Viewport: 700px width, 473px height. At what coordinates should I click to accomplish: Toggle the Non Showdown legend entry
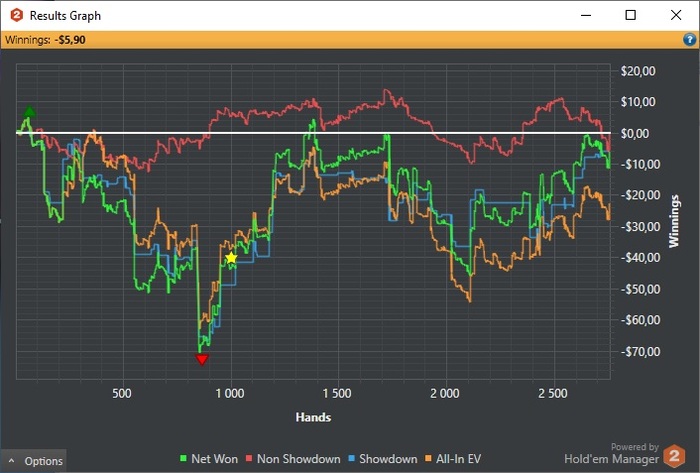pos(293,459)
